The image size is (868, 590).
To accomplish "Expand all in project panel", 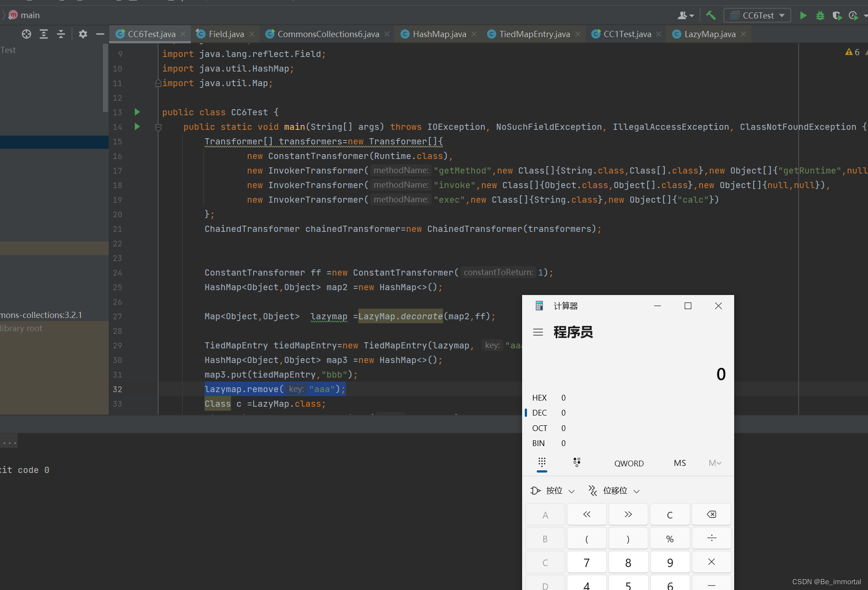I will tap(44, 34).
